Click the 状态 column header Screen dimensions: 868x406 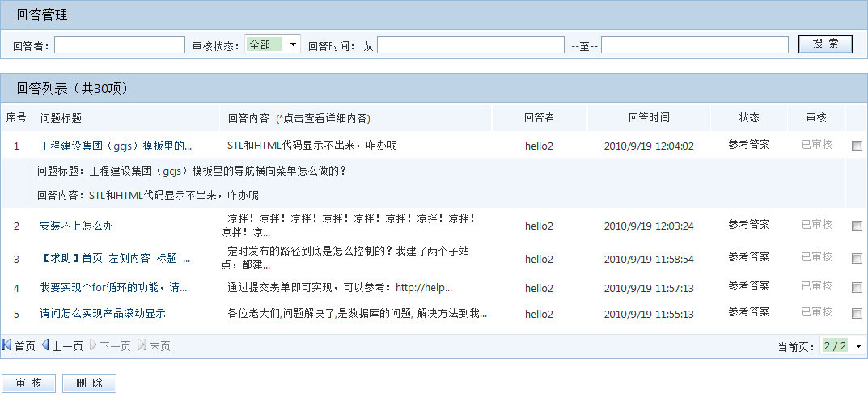[x=749, y=117]
